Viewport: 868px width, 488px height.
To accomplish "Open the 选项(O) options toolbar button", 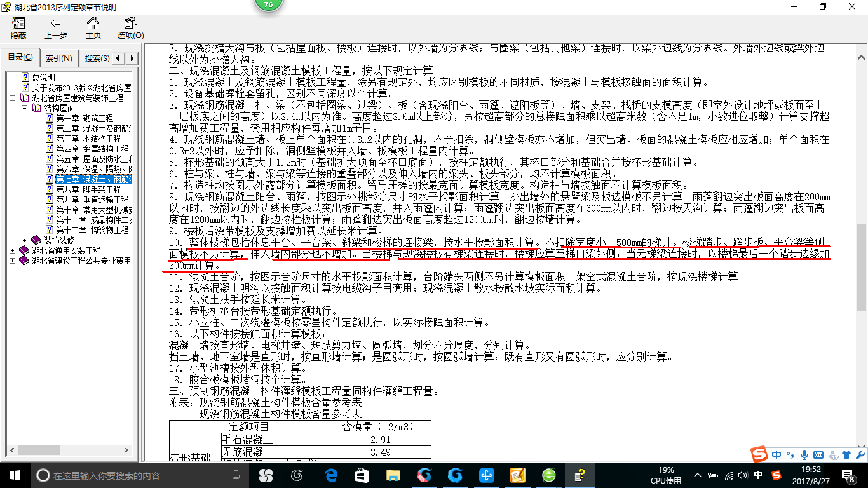I will [130, 28].
